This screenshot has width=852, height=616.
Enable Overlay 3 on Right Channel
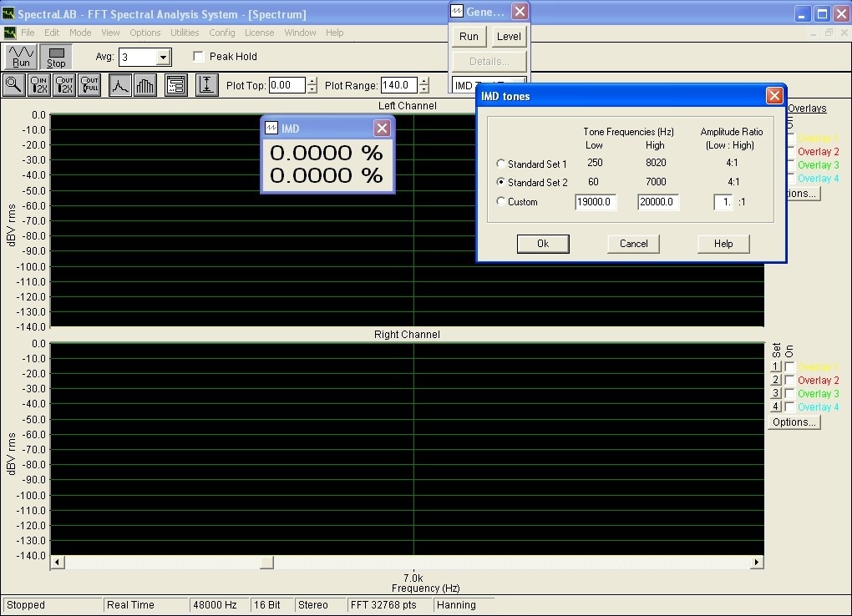coord(789,394)
